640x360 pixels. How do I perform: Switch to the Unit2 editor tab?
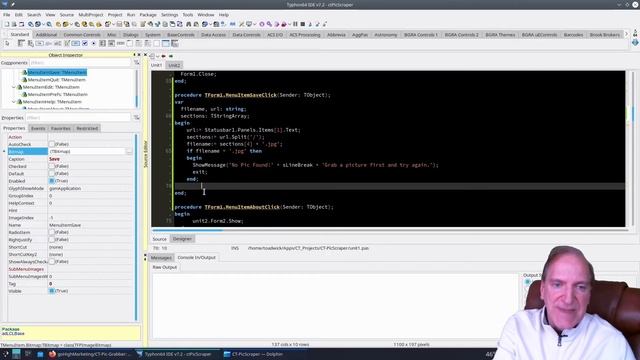coord(174,65)
